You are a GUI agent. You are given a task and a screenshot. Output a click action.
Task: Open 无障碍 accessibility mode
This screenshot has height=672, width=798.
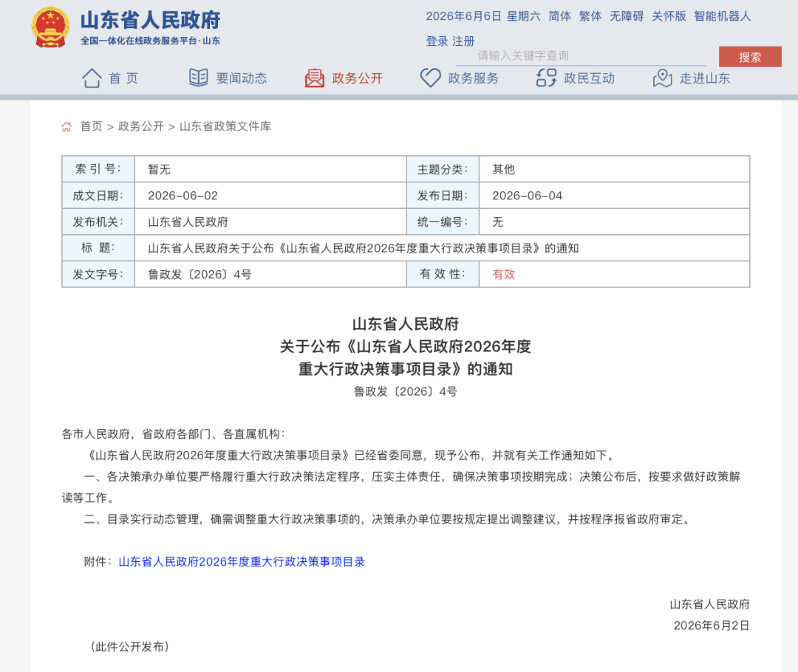[x=627, y=16]
